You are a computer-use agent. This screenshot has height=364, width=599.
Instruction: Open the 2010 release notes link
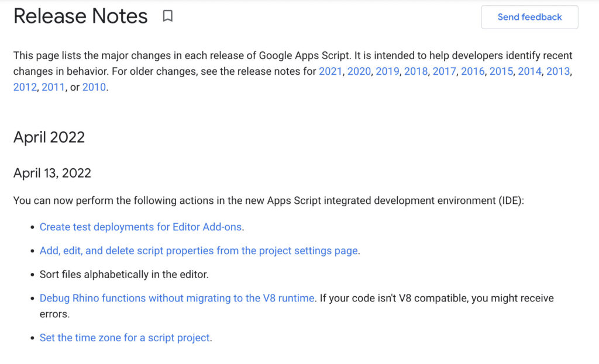pyautogui.click(x=94, y=88)
